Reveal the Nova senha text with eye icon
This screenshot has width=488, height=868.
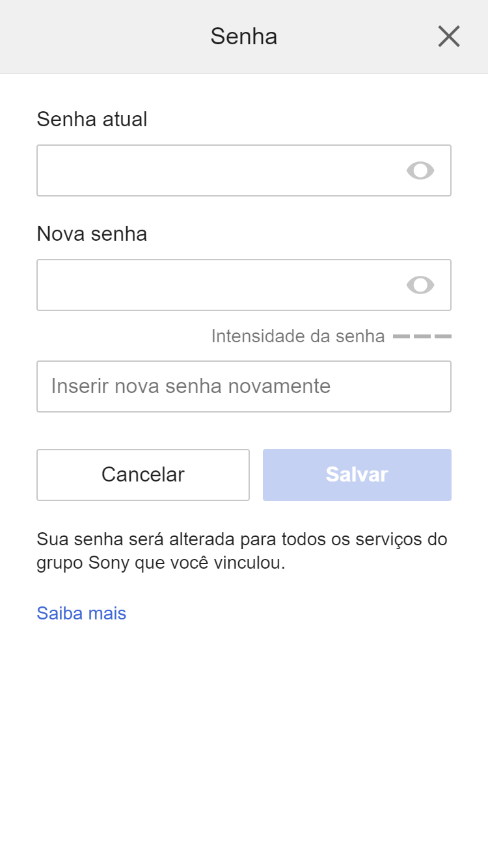click(x=420, y=285)
